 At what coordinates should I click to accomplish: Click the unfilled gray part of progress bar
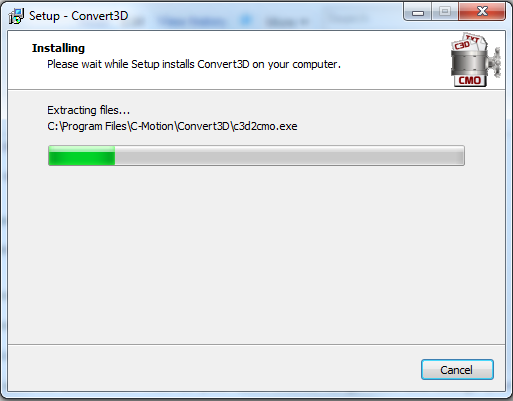pos(289,156)
